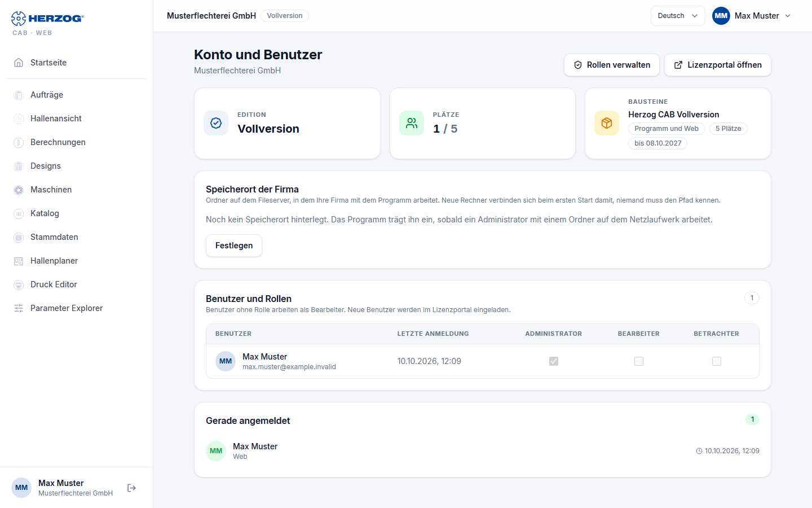Click Rollen verwalten button

612,65
